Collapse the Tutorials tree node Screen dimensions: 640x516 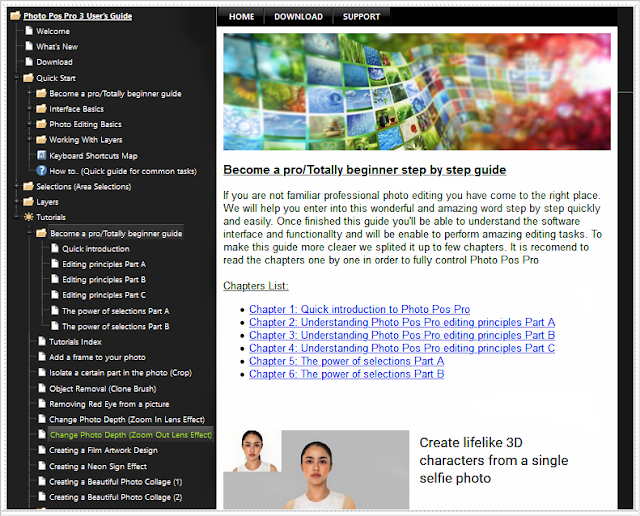coord(17,217)
